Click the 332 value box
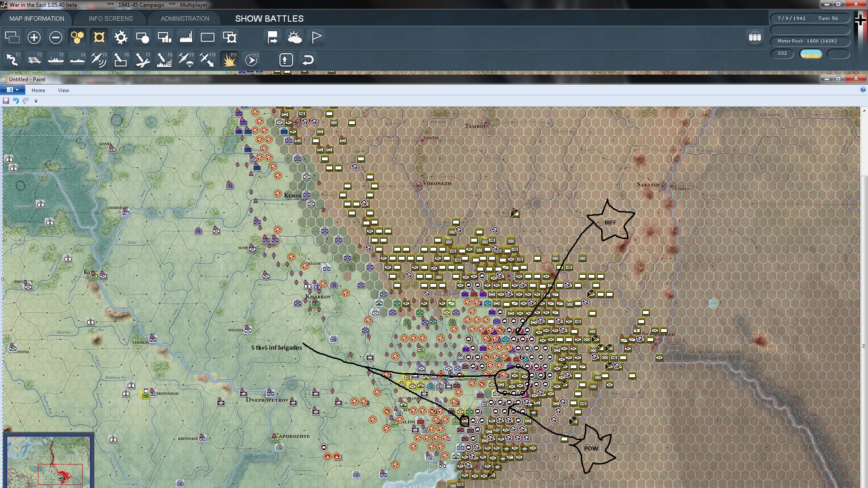The height and width of the screenshot is (488, 868). 782,53
